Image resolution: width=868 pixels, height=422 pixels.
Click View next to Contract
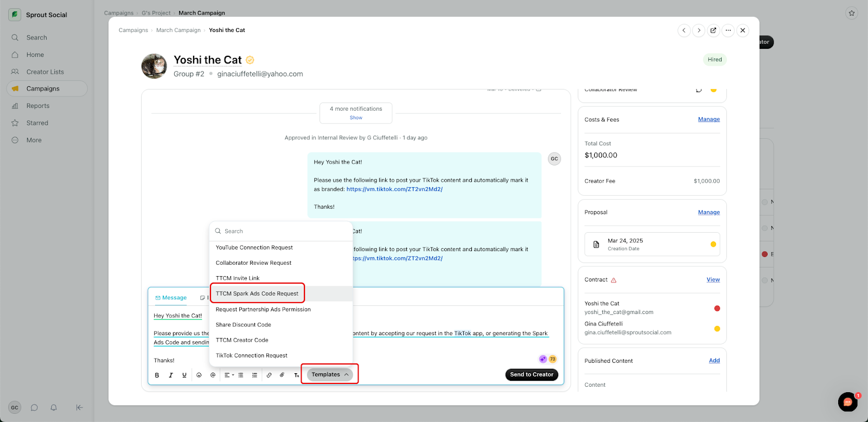click(713, 280)
